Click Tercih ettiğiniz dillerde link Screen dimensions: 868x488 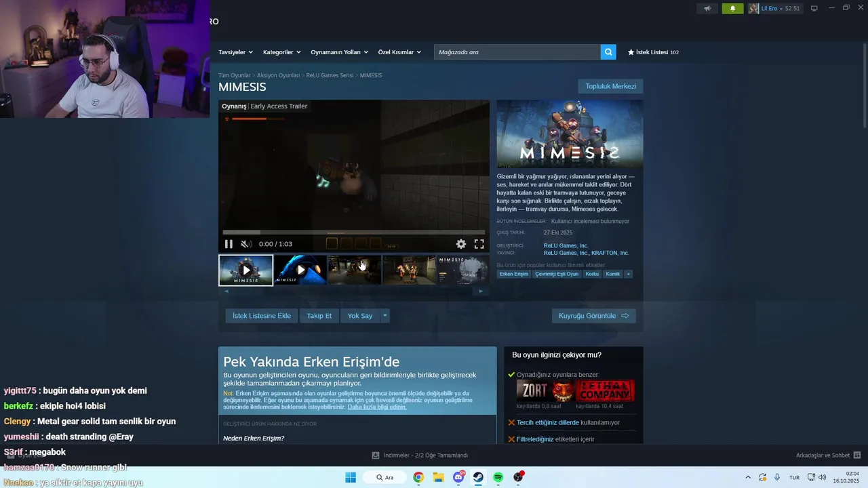tap(548, 422)
